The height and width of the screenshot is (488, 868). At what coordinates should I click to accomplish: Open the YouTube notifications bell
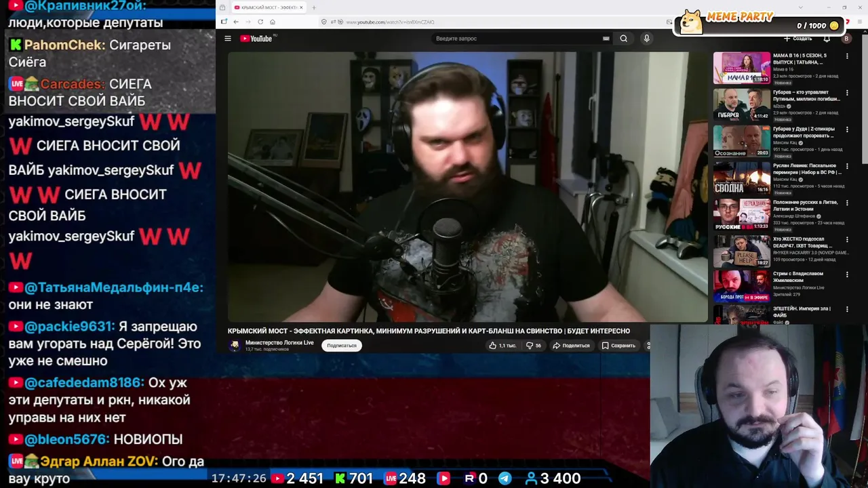click(827, 39)
